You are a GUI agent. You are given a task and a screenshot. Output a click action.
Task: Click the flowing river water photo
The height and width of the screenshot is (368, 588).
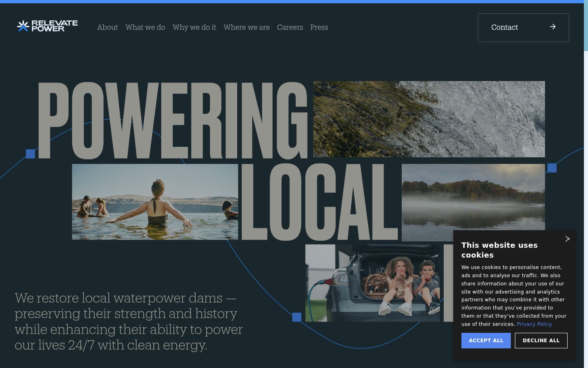click(x=429, y=119)
